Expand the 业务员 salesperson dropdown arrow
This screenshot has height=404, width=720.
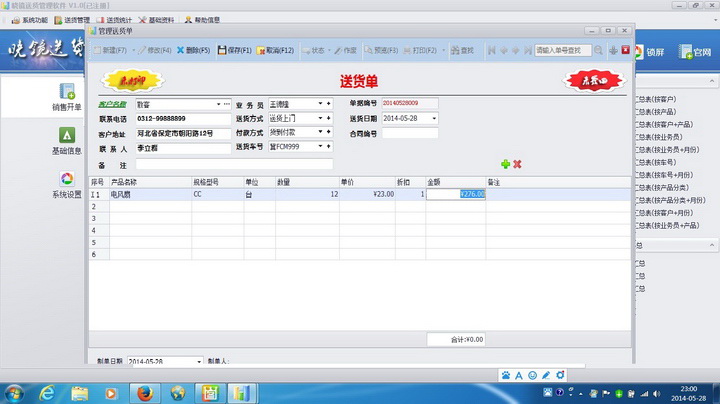(321, 104)
